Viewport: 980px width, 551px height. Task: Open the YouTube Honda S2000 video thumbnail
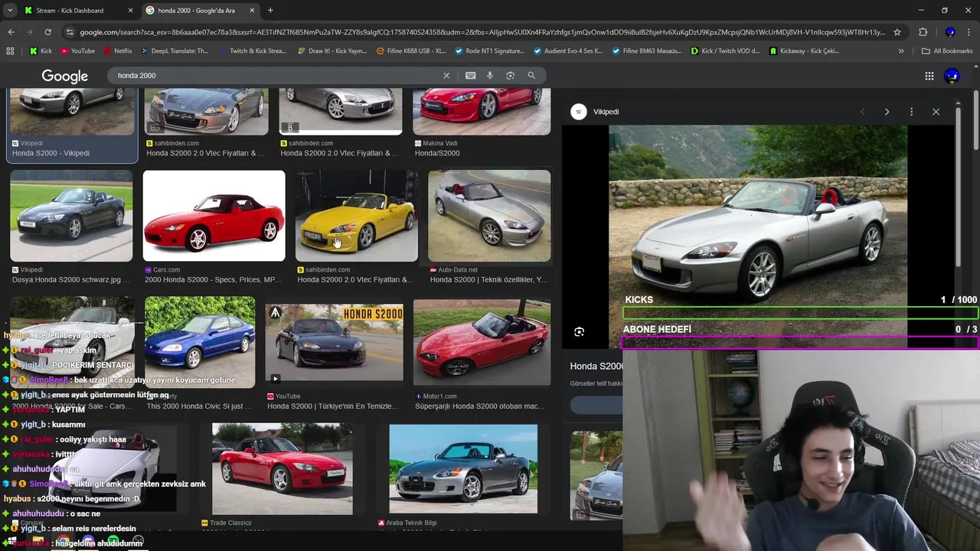(x=334, y=343)
